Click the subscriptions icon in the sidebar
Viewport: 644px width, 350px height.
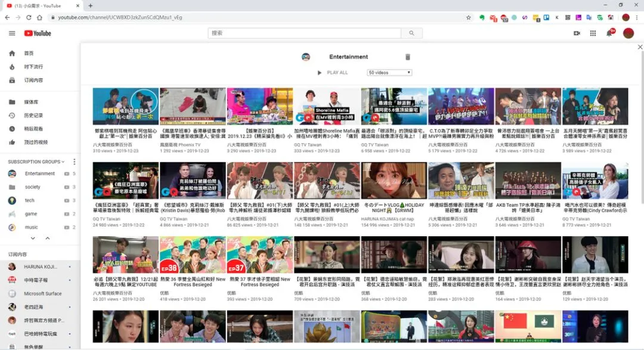point(12,80)
